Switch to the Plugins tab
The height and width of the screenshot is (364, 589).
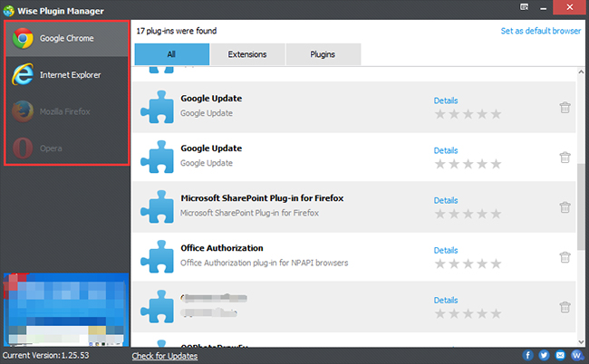point(323,54)
